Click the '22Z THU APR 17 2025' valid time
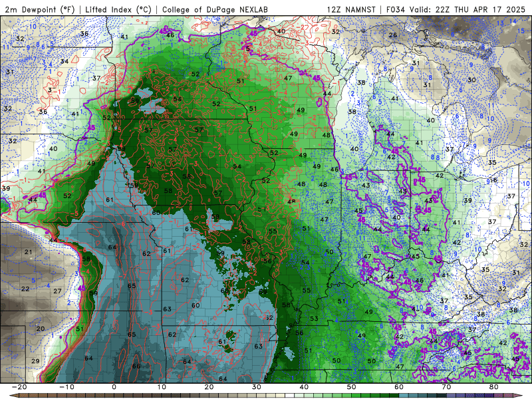This screenshot has width=532, height=399. point(480,9)
